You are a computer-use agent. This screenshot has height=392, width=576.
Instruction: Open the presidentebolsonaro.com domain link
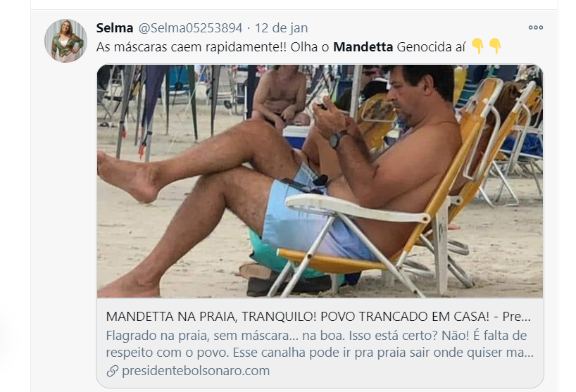click(x=196, y=371)
